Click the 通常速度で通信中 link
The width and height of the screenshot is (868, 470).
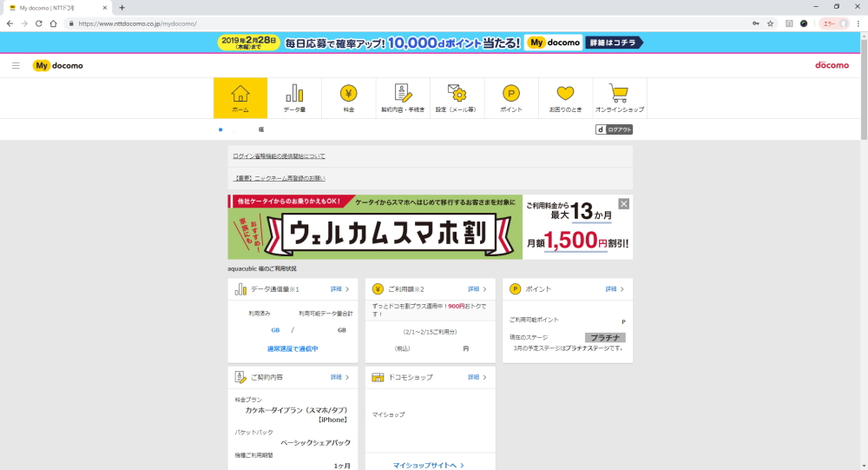click(x=293, y=349)
